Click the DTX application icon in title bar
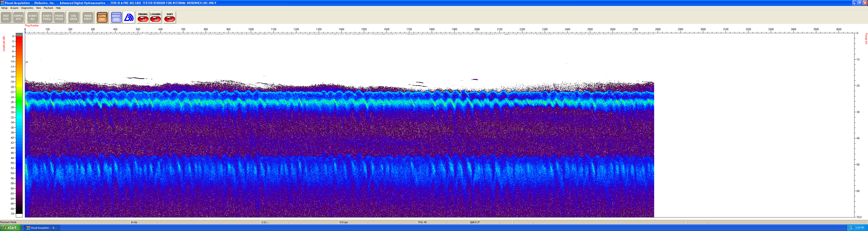Viewport: 868px width, 231px height. (x=2, y=3)
